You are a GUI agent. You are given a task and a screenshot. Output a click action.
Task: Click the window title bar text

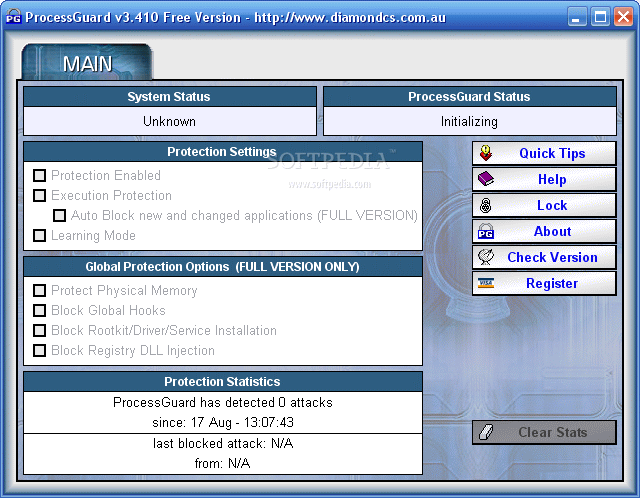pos(236,17)
